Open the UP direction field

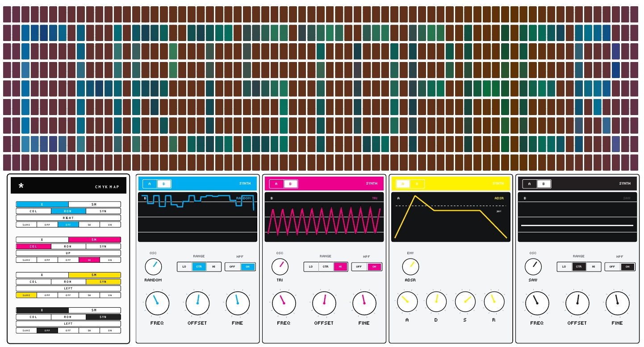coord(68,253)
